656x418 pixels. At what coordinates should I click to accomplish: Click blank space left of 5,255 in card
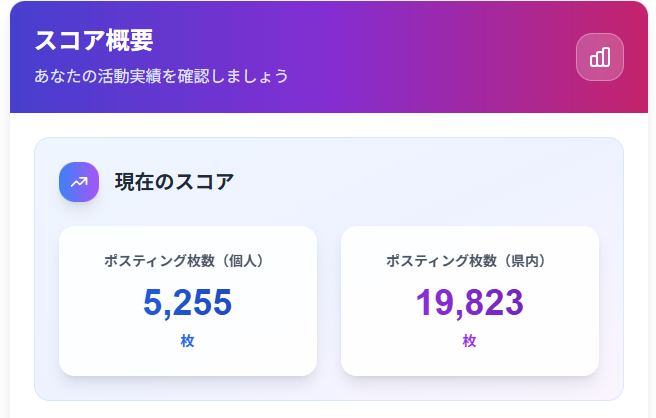(100, 302)
